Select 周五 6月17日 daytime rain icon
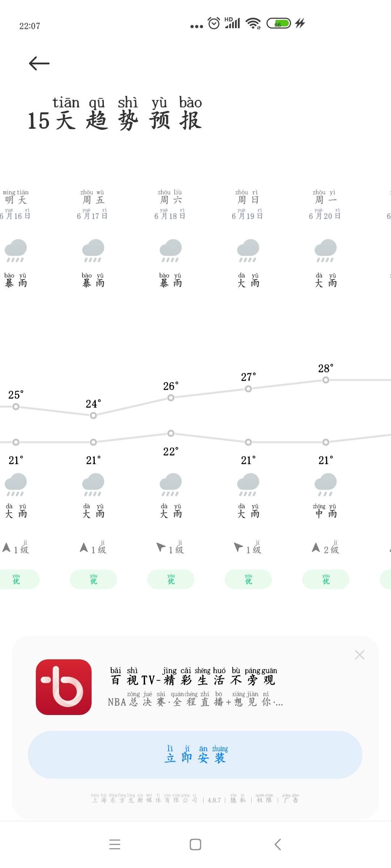Image resolution: width=391 pixels, height=868 pixels. (x=93, y=250)
